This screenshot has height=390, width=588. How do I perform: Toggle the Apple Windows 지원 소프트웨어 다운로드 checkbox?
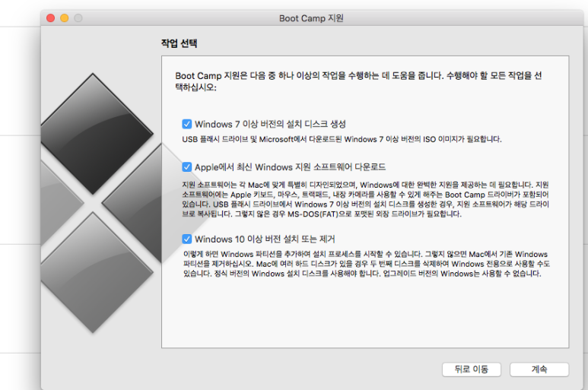click(x=187, y=166)
